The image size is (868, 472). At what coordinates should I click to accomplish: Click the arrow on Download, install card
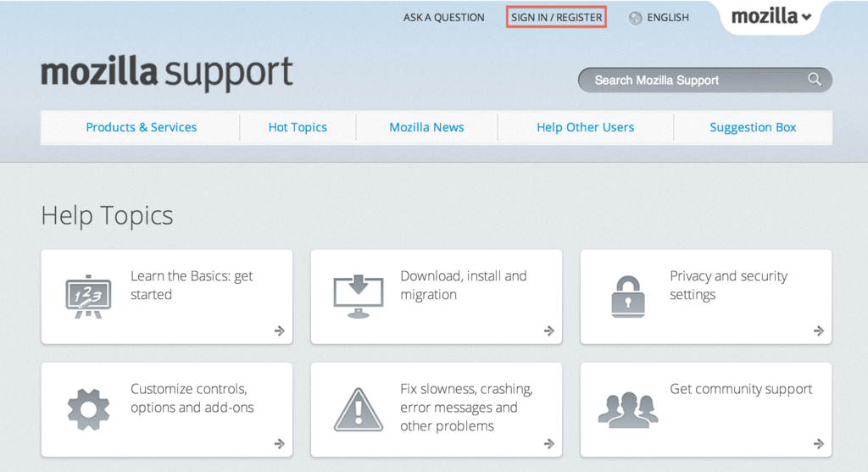pyautogui.click(x=549, y=330)
